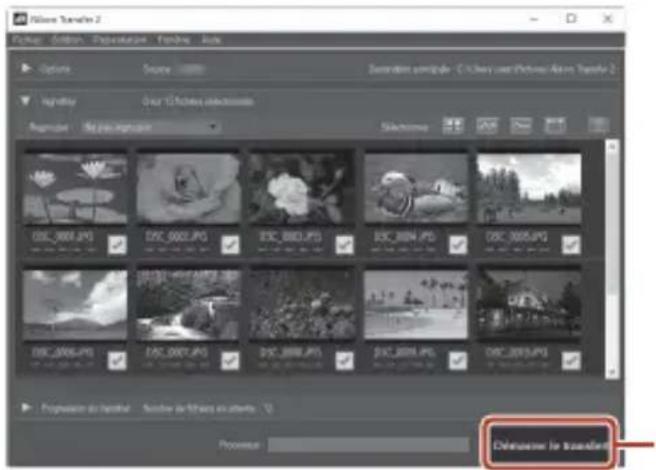The image size is (656, 470).
Task: Open the Édition menu
Action: point(67,40)
